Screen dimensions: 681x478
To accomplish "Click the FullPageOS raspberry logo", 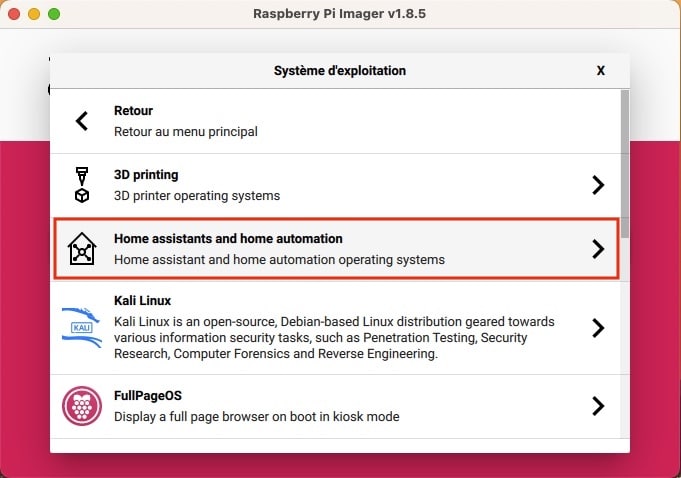I will point(82,406).
